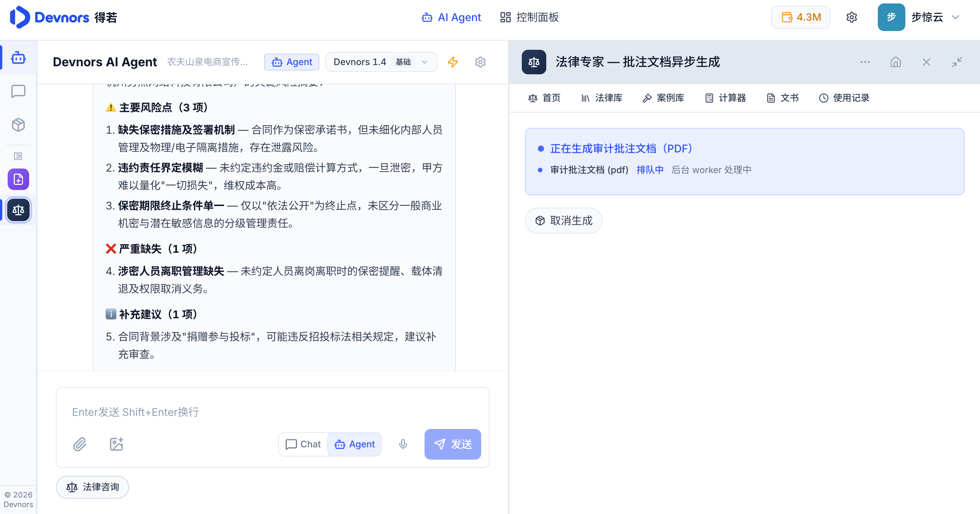Click the microphone voice input icon
The height and width of the screenshot is (514, 980).
403,444
